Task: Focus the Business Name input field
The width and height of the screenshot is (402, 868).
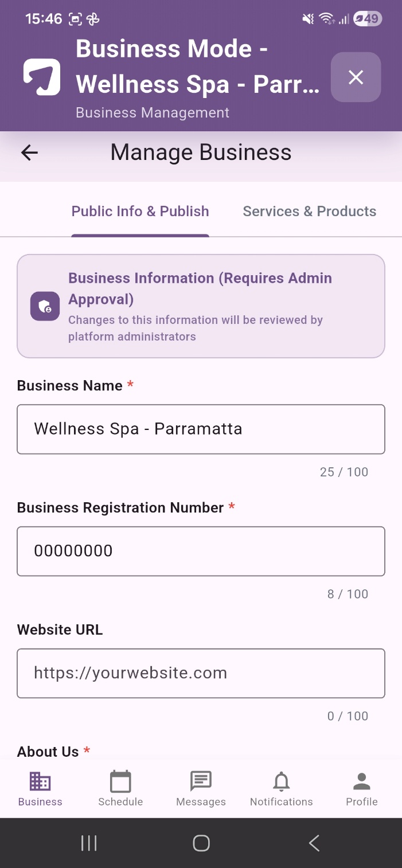Action: pos(201,429)
